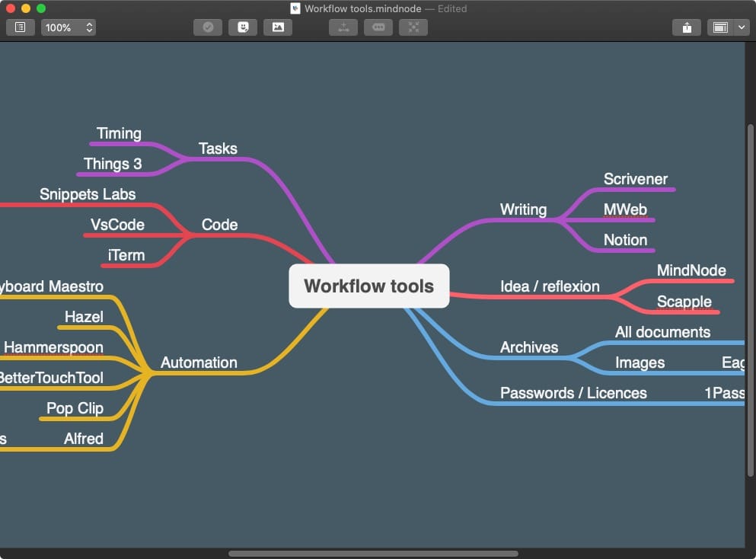Click the document icon in title bar
Image resolution: width=756 pixels, height=559 pixels.
[295, 8]
